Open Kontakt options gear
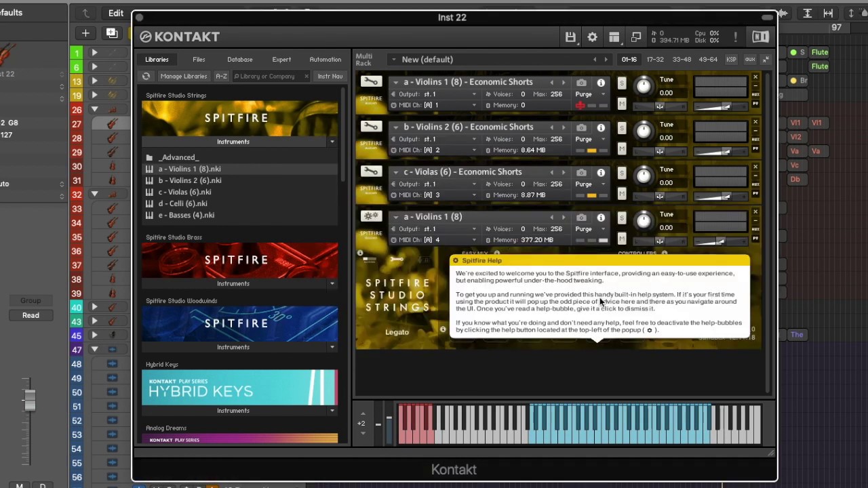Viewport: 868px width, 488px height. [592, 37]
